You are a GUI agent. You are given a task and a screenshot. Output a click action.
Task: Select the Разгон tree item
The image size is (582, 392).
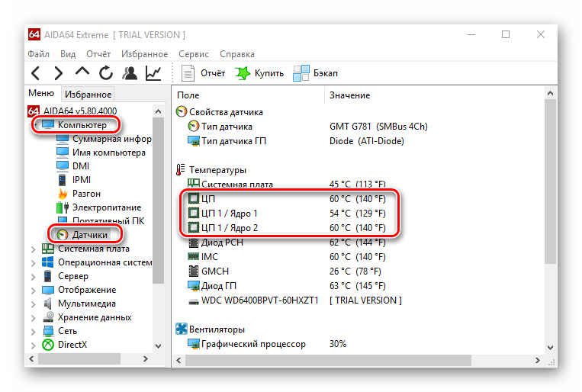click(79, 194)
